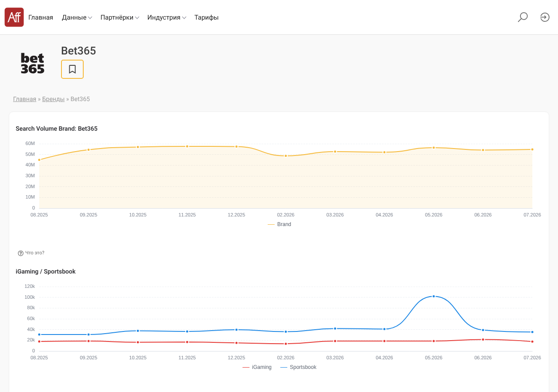Toggle the iGaming legend series
Image resolution: width=558 pixels, height=392 pixels.
tap(257, 367)
